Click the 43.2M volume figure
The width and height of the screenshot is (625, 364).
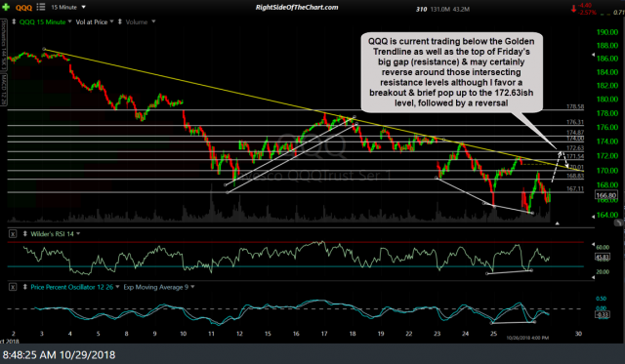[x=461, y=9]
